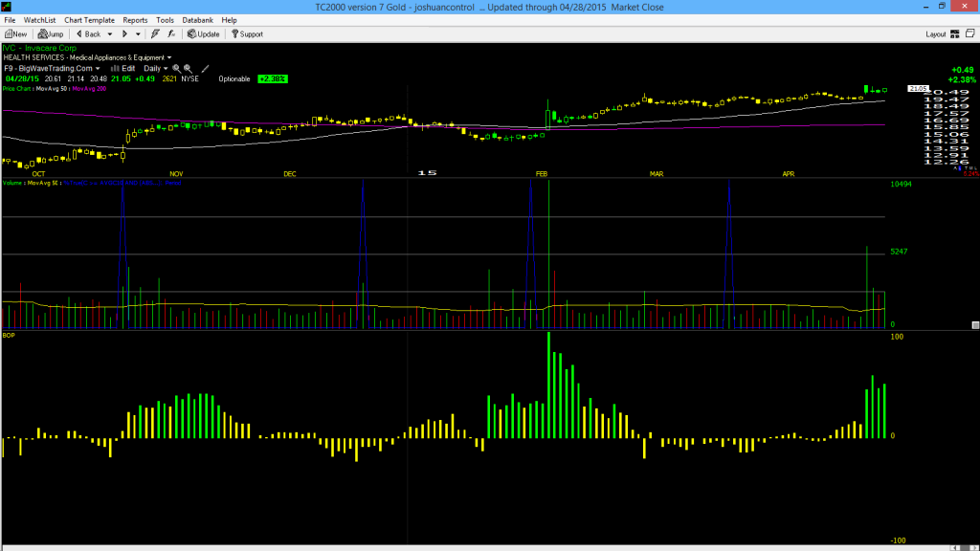Click the BOP indicator label
This screenshot has height=551, width=980.
click(9, 336)
